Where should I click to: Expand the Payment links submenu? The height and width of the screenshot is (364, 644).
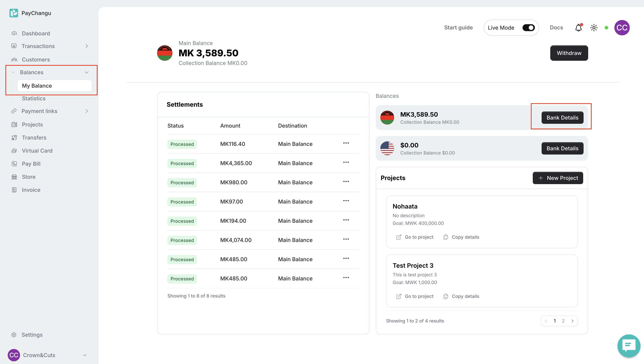tap(87, 111)
